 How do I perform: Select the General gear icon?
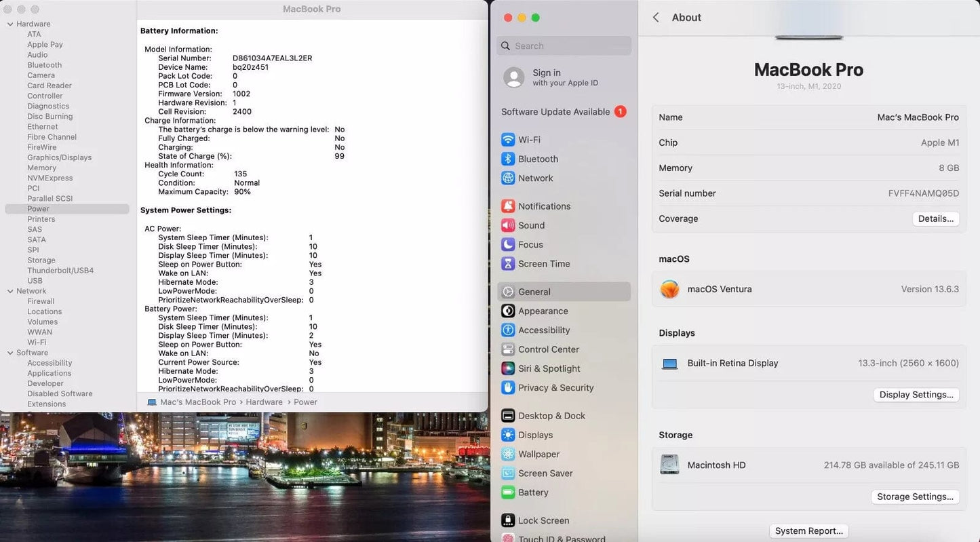pyautogui.click(x=508, y=292)
